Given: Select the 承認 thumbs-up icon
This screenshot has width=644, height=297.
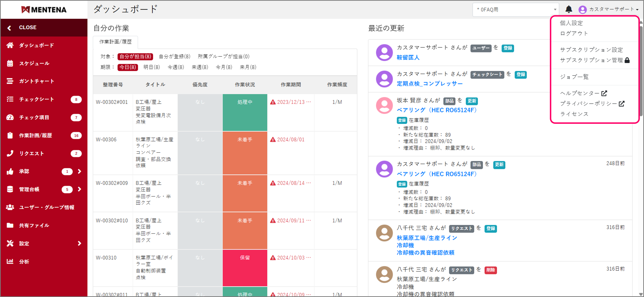Looking at the screenshot, I should [10, 171].
